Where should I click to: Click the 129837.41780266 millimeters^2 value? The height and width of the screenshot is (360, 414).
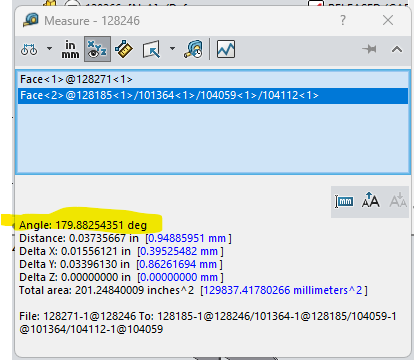283,290
